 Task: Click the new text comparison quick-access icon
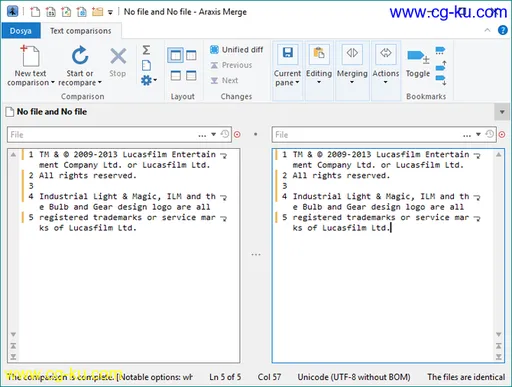click(35, 12)
